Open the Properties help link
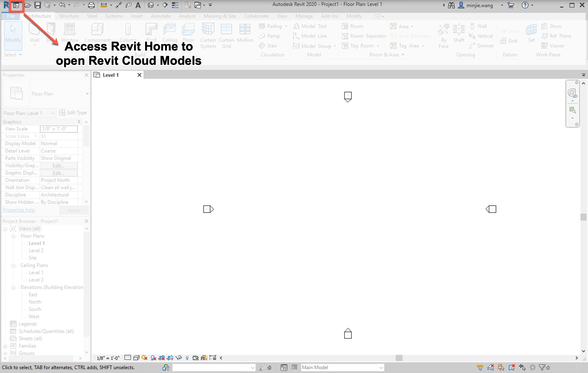 click(x=18, y=210)
